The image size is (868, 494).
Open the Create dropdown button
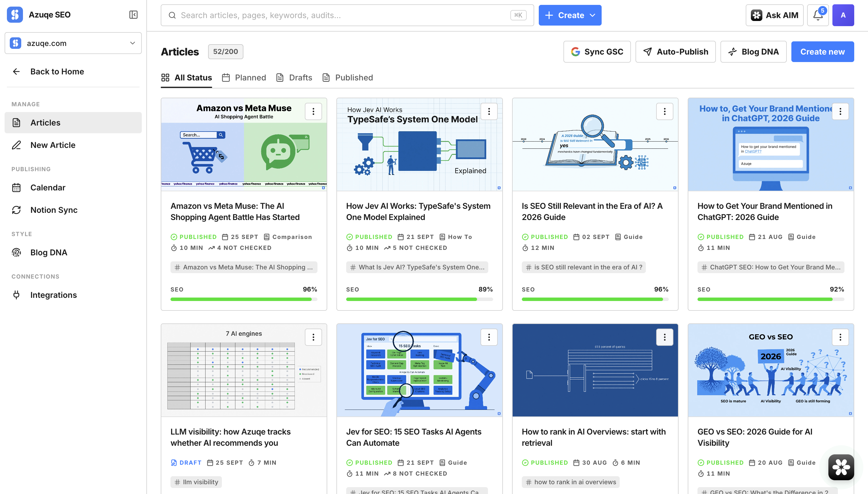pyautogui.click(x=570, y=15)
